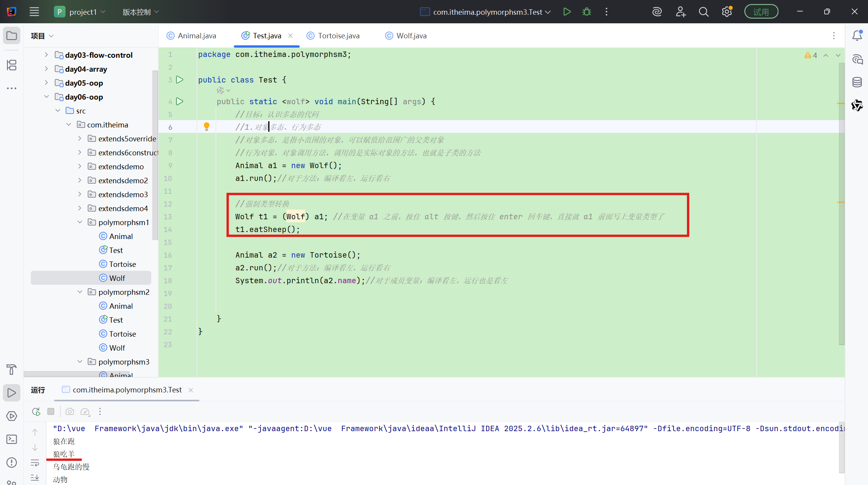Click the yellow lightbulb intention icon
Image resolution: width=868 pixels, height=485 pixels.
point(207,126)
